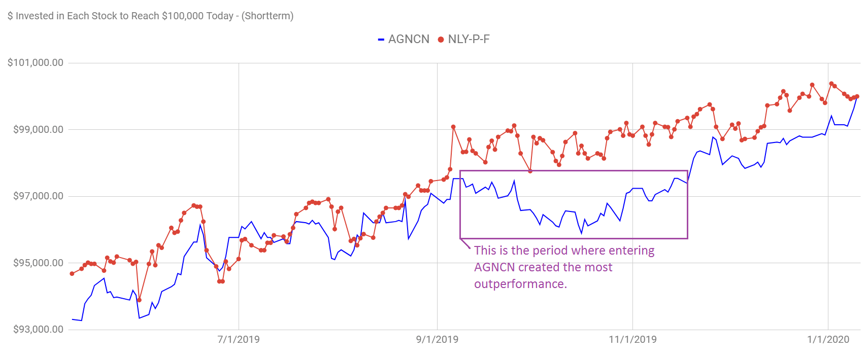868x356 pixels.
Task: Click the purple AGNCN outperformance annotation text
Action: point(563,267)
